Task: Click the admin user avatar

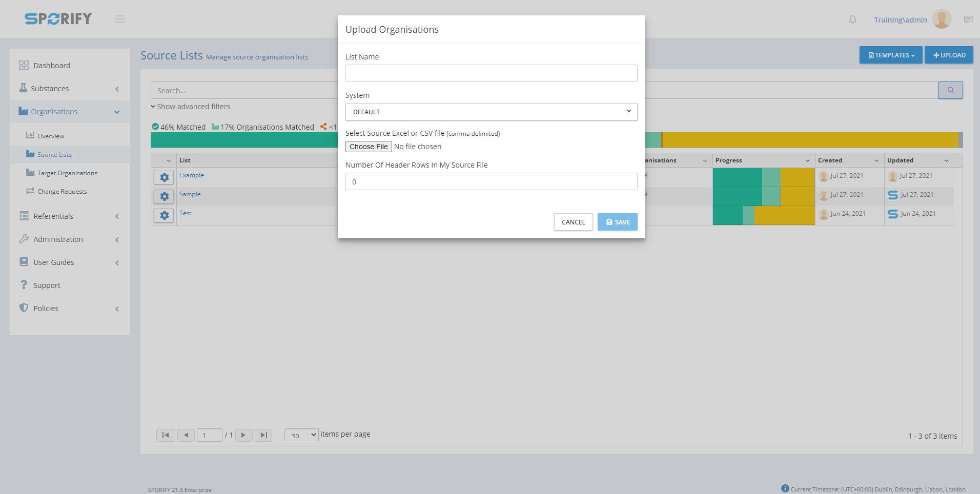Action: (x=942, y=19)
